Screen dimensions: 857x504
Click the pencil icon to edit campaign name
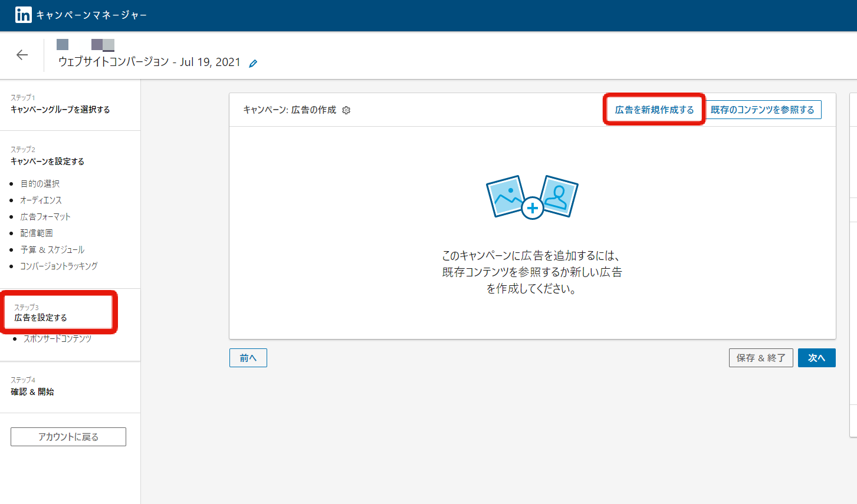pos(253,64)
